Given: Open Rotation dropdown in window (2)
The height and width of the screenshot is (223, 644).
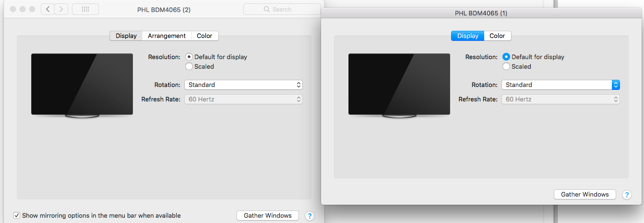Looking at the screenshot, I should pyautogui.click(x=244, y=85).
